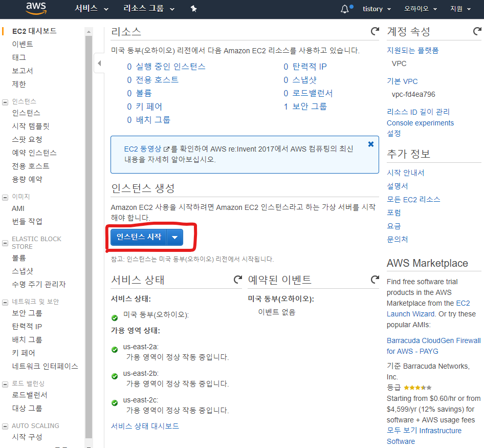484x448 pixels.
Task: Open the 로드밸런서 resource link
Action: point(313,93)
